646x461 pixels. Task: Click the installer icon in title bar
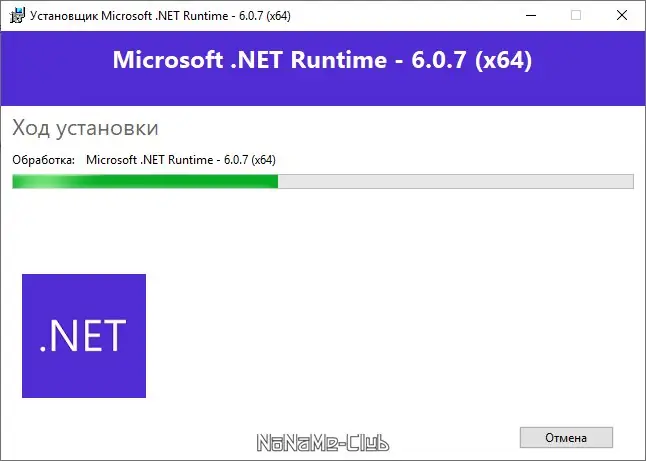(17, 16)
